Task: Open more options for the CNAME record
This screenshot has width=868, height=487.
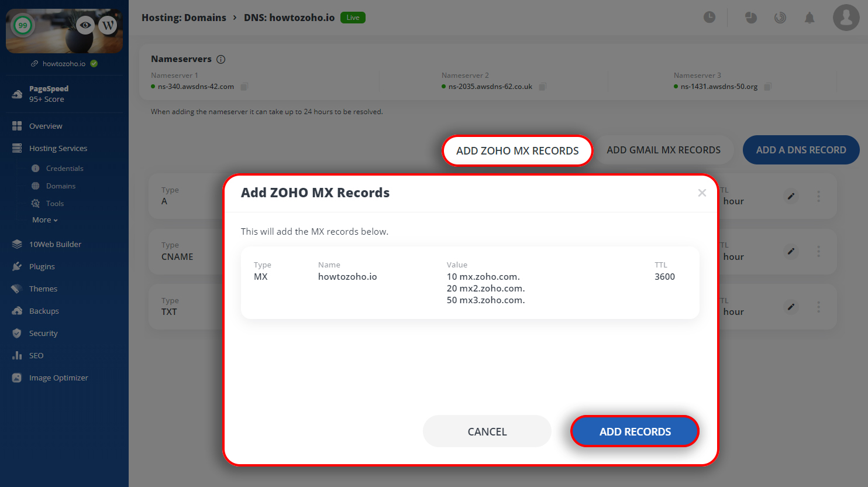Action: 818,251
